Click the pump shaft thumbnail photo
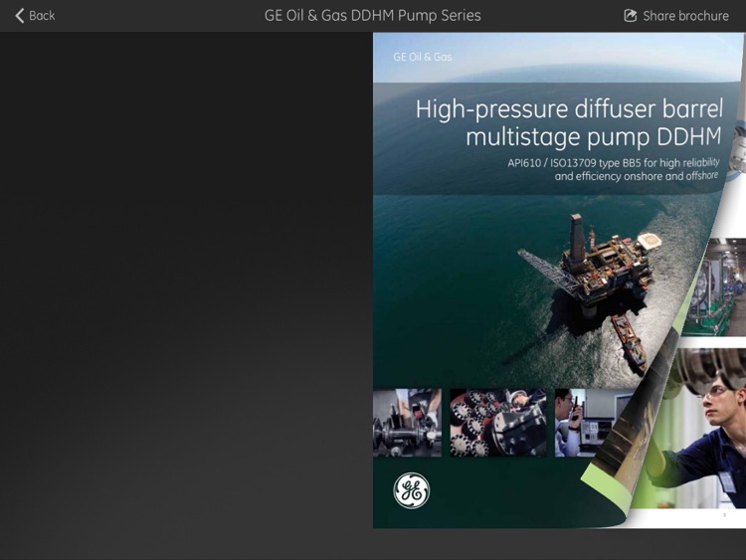Image resolution: width=746 pixels, height=560 pixels. point(407,423)
